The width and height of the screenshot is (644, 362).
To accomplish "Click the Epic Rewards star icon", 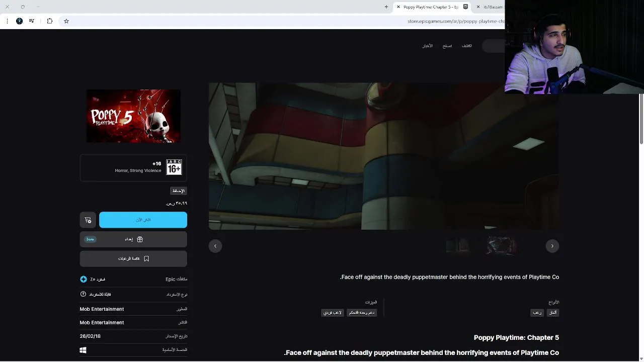I will (x=84, y=279).
